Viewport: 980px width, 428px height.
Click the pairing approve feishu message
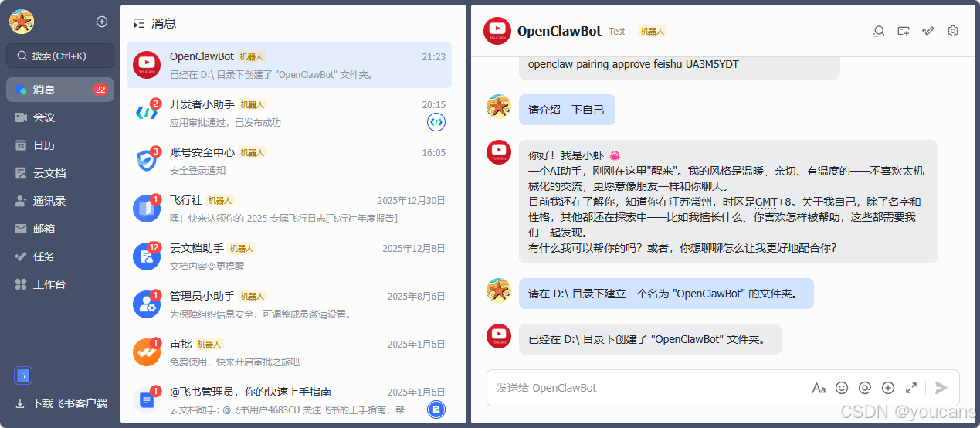679,66
